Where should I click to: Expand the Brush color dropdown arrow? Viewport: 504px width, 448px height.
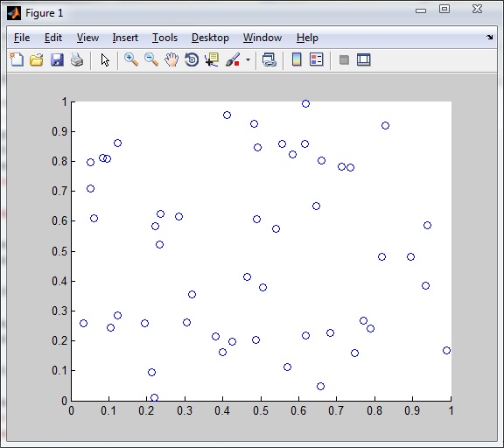coord(248,59)
